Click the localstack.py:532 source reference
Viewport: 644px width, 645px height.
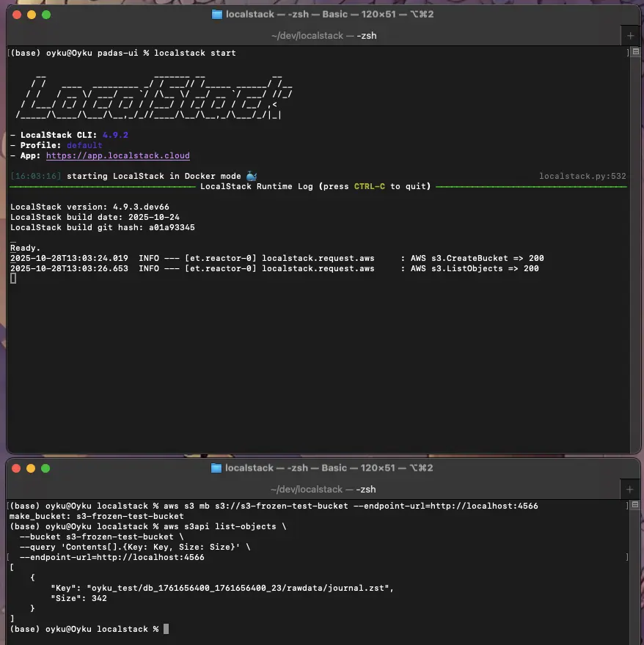[582, 176]
